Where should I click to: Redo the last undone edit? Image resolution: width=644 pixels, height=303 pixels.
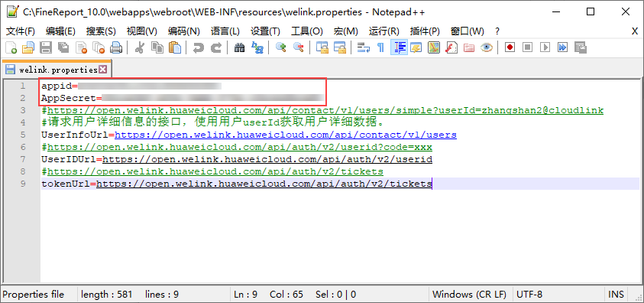[x=216, y=47]
